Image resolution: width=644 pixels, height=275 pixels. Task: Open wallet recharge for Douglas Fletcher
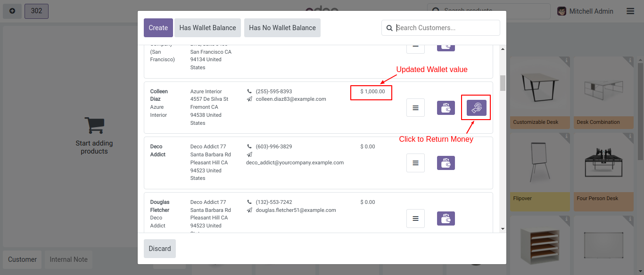446,218
